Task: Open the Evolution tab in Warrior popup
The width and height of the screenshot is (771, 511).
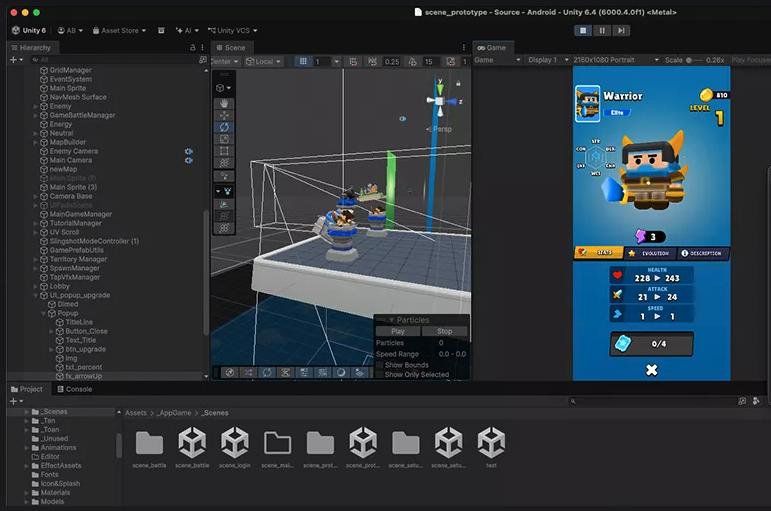Action: pyautogui.click(x=650, y=253)
